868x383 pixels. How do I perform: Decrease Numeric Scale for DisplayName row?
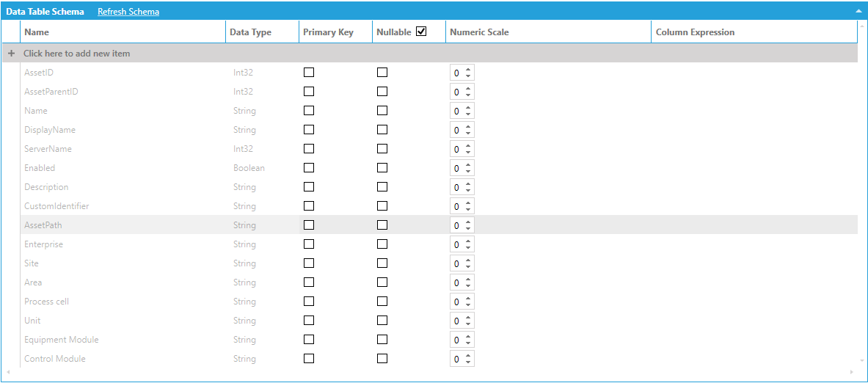469,134
